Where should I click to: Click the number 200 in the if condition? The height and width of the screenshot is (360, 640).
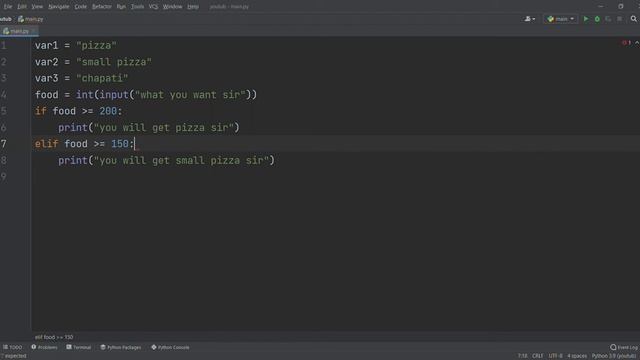108,111
